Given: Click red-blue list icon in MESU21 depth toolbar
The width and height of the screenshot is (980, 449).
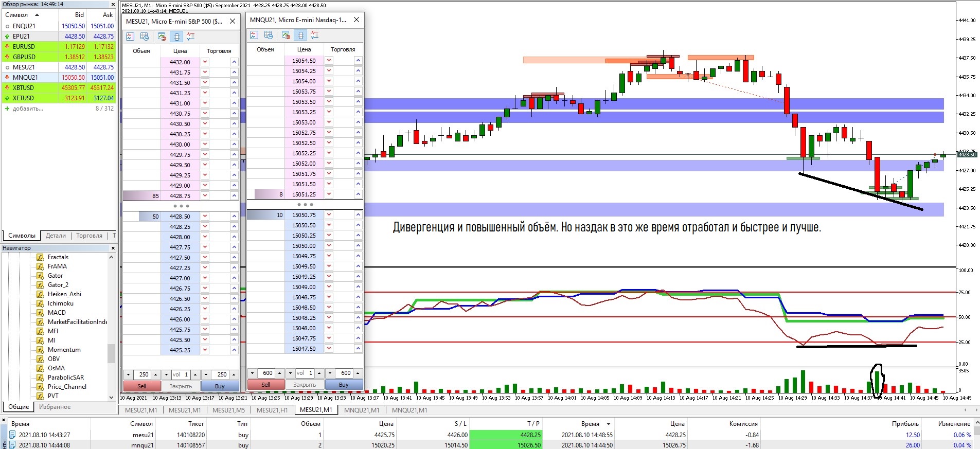Looking at the screenshot, I should point(191,37).
